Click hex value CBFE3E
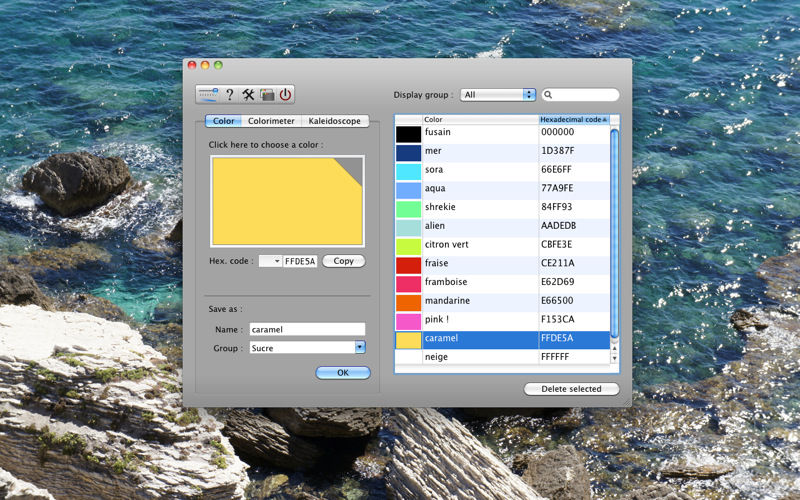The width and height of the screenshot is (800, 500). pyautogui.click(x=557, y=244)
